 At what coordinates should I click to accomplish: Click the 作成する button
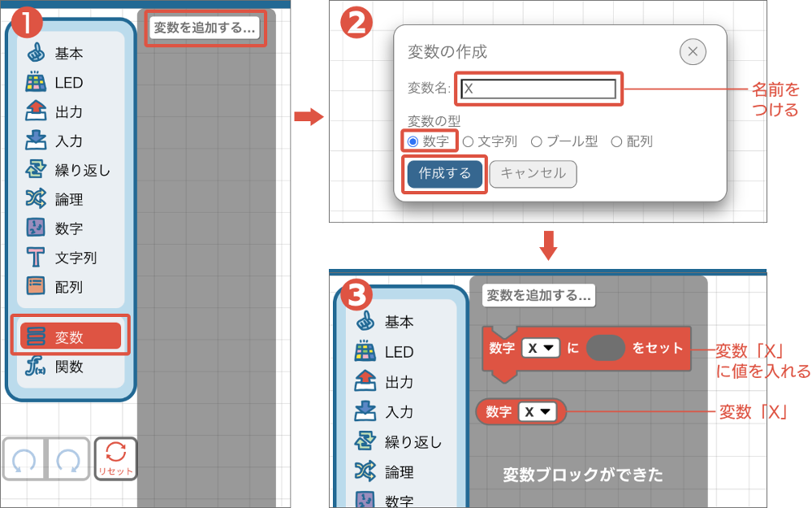[445, 174]
